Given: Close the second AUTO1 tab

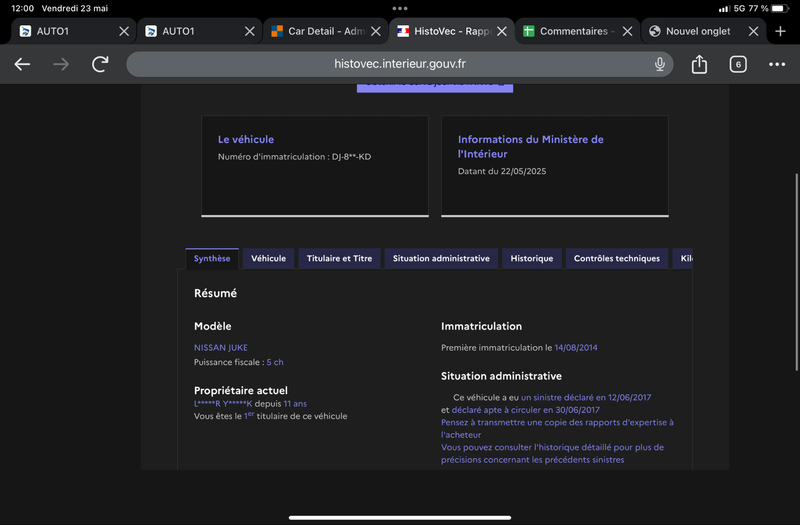Looking at the screenshot, I should click(249, 31).
